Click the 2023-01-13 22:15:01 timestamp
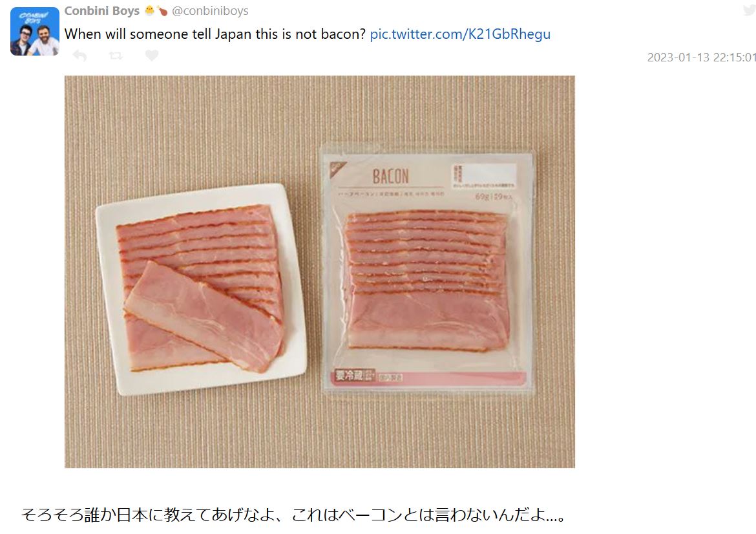This screenshot has height=534, width=756. (x=701, y=58)
